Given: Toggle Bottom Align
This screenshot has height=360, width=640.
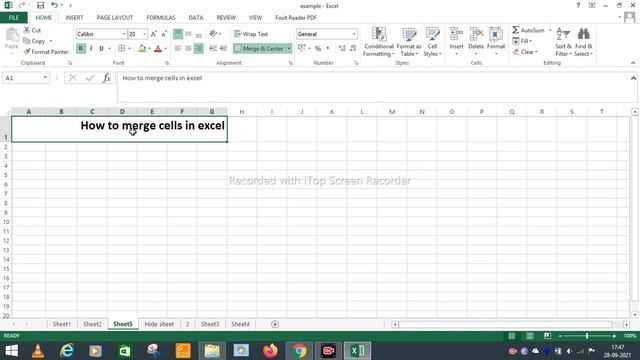Looking at the screenshot, I should [x=198, y=34].
